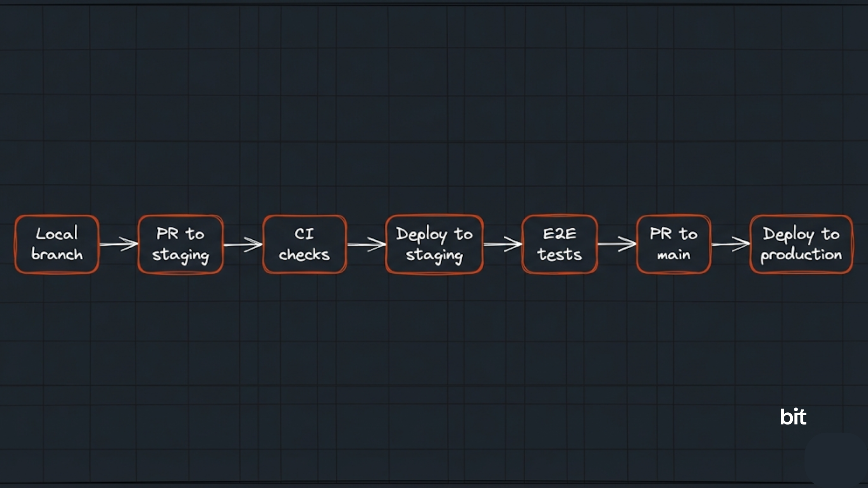Click the word 'branch' in first box

pyautogui.click(x=57, y=254)
